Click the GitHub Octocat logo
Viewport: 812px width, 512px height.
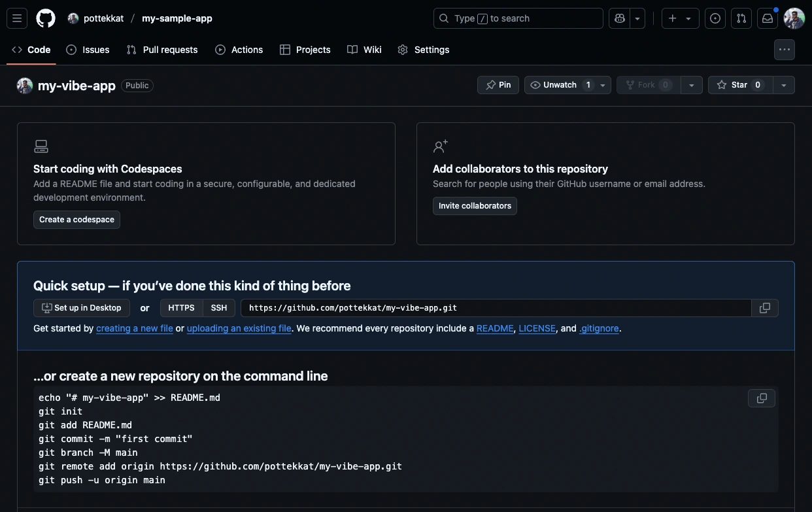pos(46,18)
